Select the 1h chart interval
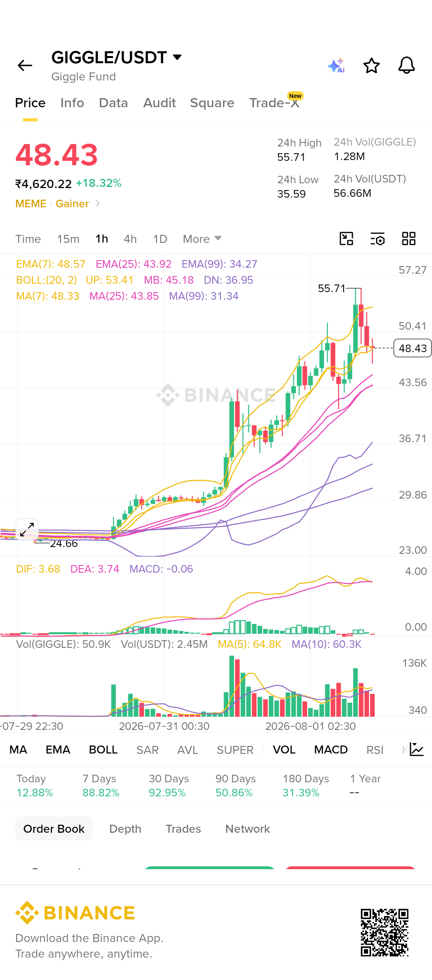This screenshot has height=980, width=432. 102,239
